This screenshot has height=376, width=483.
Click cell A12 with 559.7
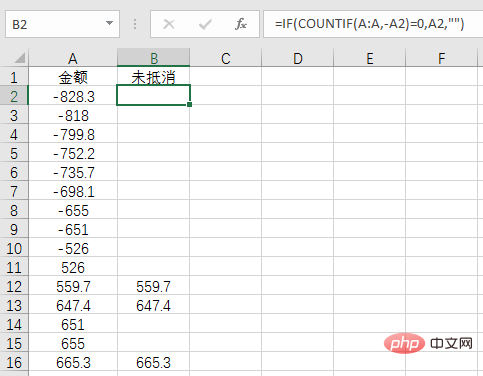pos(73,286)
